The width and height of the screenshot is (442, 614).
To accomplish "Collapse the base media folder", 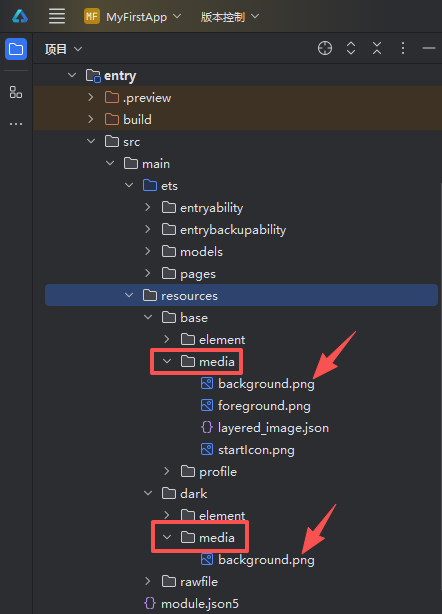I will [167, 361].
